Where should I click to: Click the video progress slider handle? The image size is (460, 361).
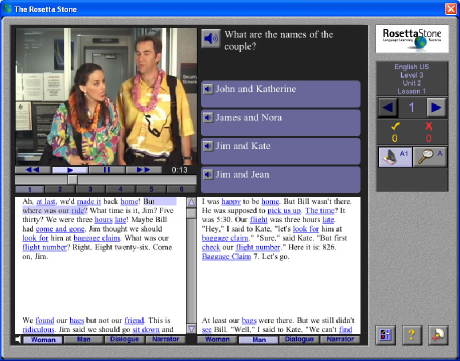click(72, 180)
